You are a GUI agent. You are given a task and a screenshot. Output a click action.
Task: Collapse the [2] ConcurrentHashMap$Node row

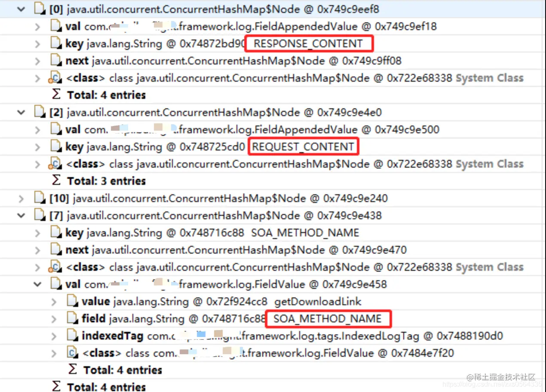point(21,113)
